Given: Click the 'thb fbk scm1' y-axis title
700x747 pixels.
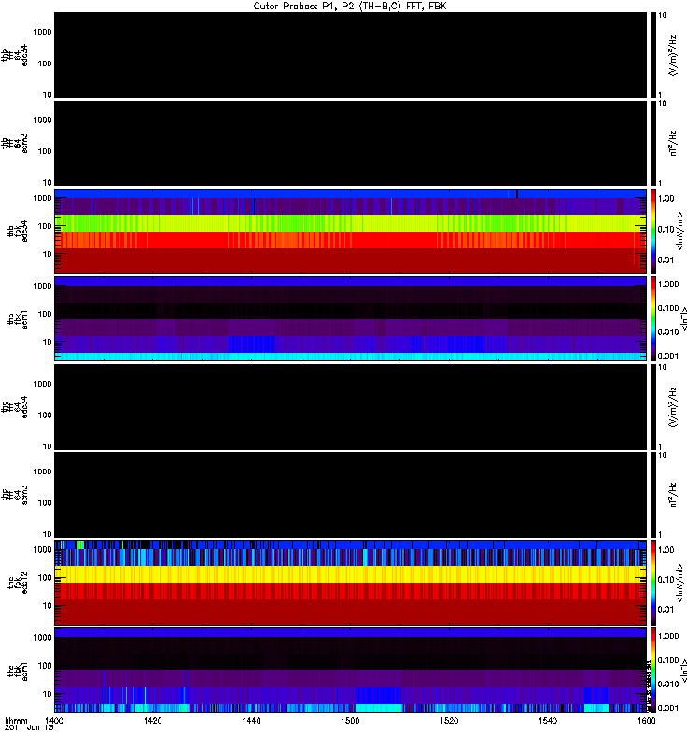Looking at the screenshot, I should [17, 318].
